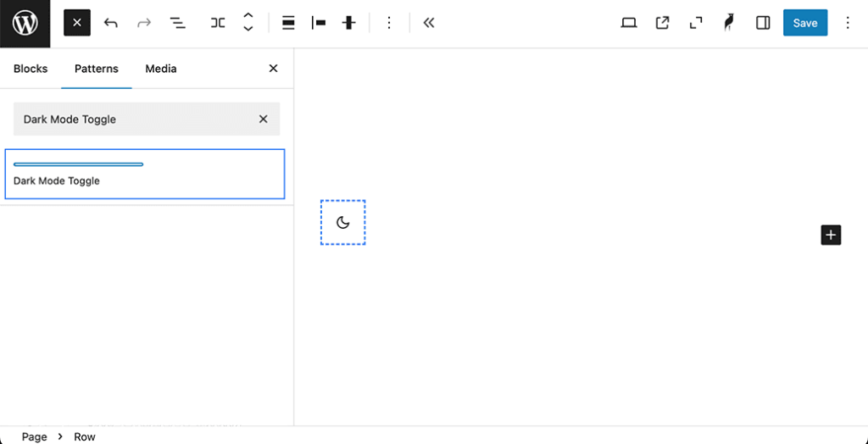The height and width of the screenshot is (444, 868).
Task: Open the laptop device preview menu
Action: pyautogui.click(x=629, y=23)
